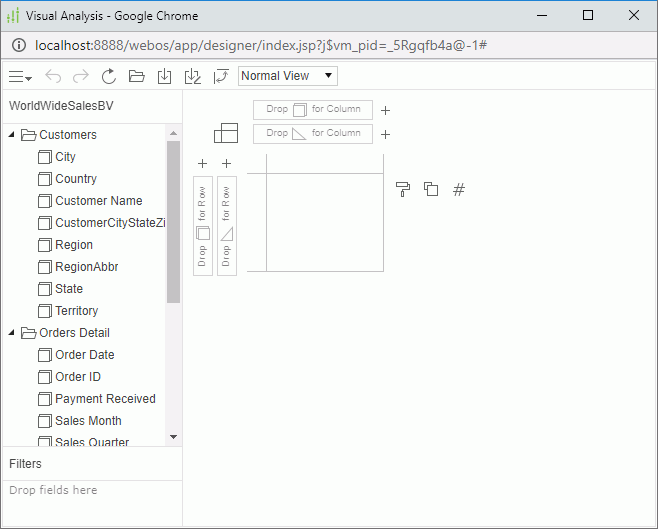Collapse the Customers folder

(12, 135)
